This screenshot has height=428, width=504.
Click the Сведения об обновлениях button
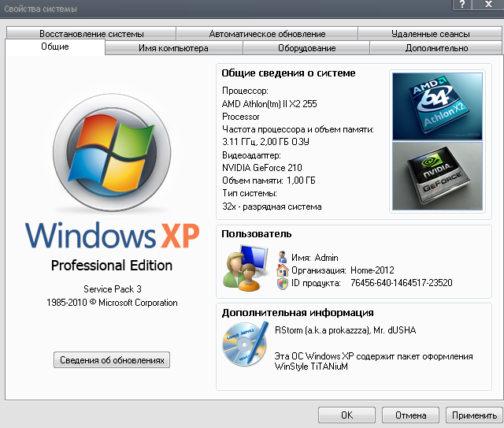tap(112, 359)
